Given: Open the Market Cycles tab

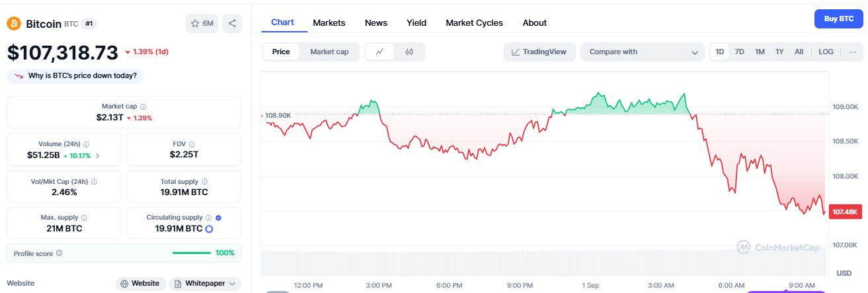Looking at the screenshot, I should [x=474, y=22].
